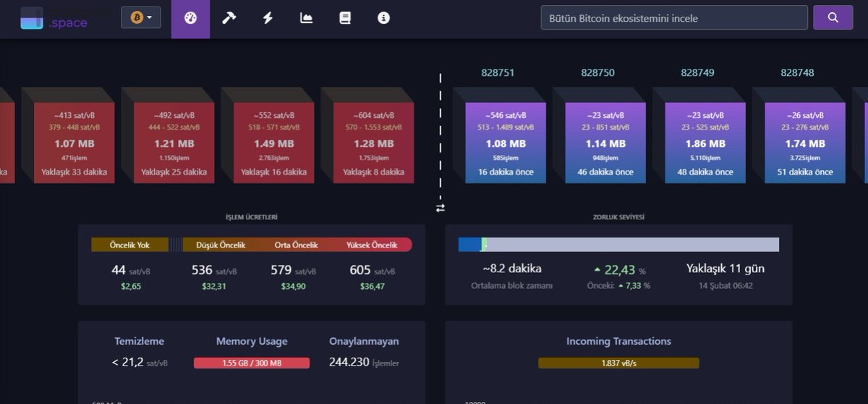Select the Orta Öncelik fee label
Screen dimensions: 868x404
click(297, 245)
